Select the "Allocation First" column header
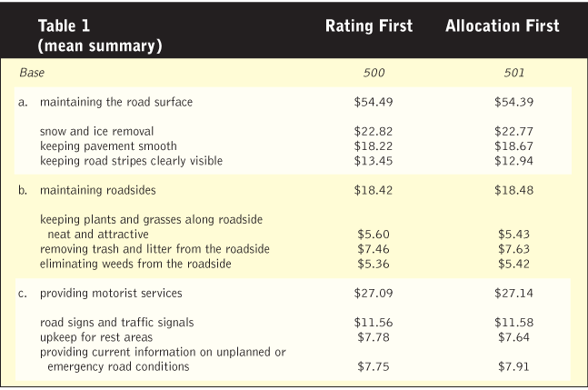This screenshot has width=588, height=390. click(x=503, y=26)
